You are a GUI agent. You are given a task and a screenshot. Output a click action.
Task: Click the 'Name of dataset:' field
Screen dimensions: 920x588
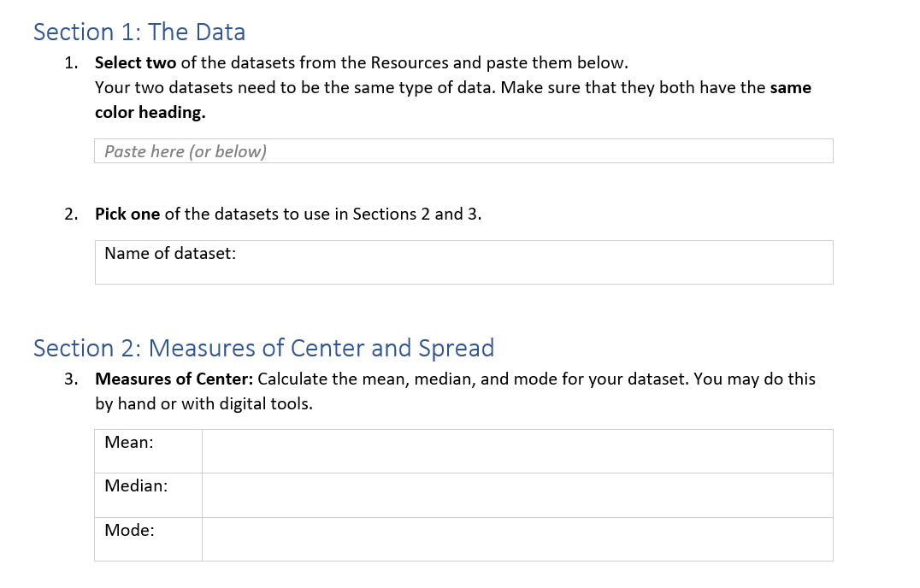pos(463,262)
